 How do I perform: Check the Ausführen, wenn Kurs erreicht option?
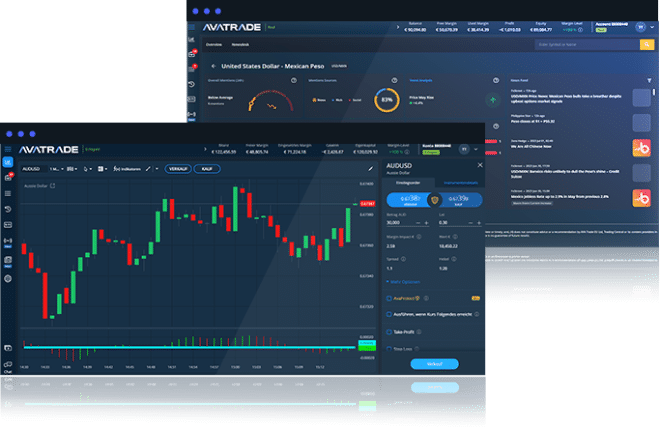(388, 314)
